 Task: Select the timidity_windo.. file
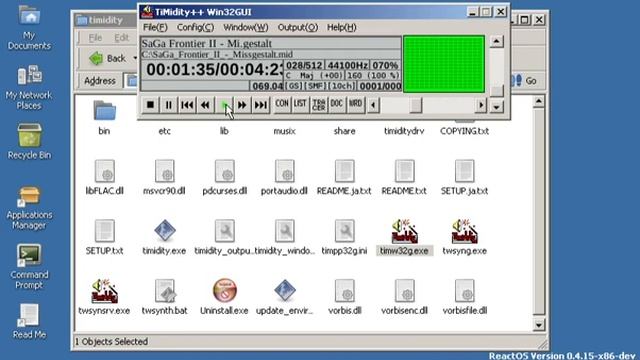pos(284,237)
